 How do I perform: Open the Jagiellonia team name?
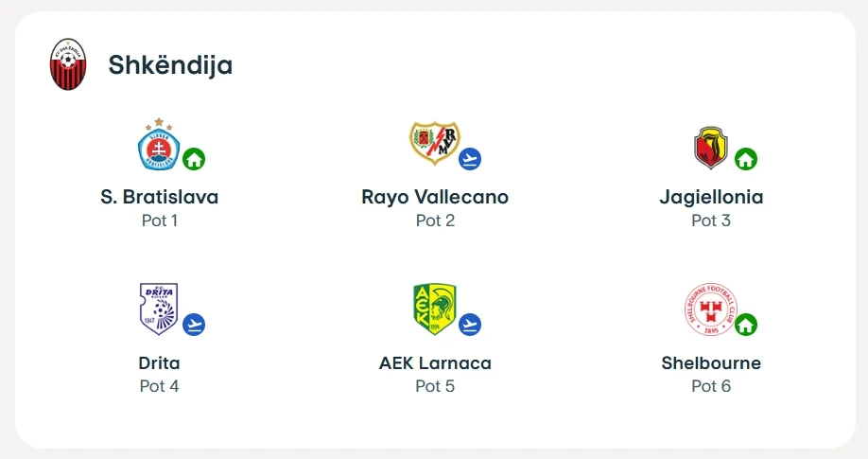[x=711, y=197]
